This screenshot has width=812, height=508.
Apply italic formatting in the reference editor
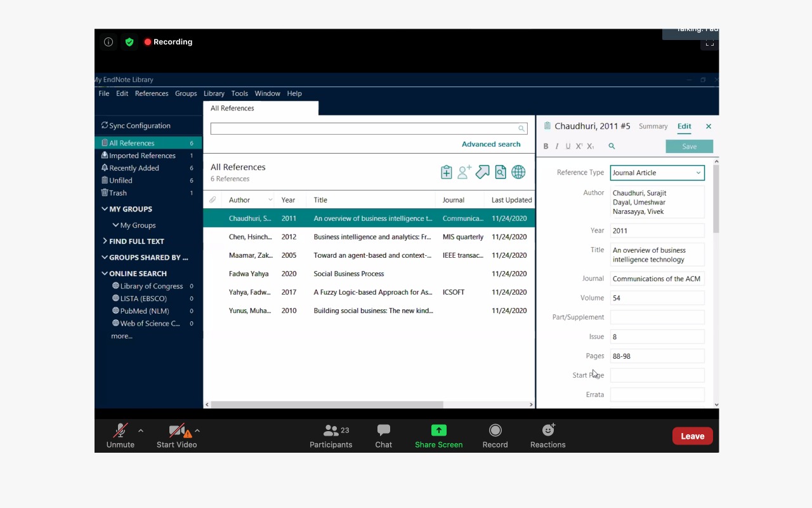(557, 146)
